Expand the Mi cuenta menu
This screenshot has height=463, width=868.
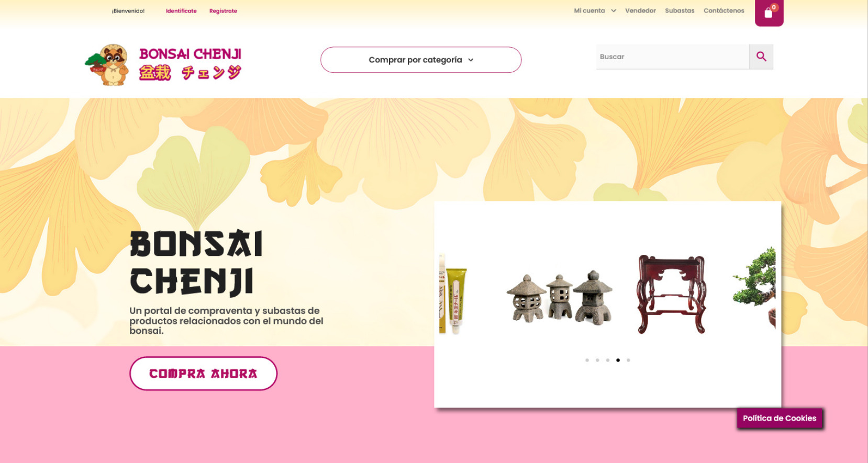click(595, 10)
